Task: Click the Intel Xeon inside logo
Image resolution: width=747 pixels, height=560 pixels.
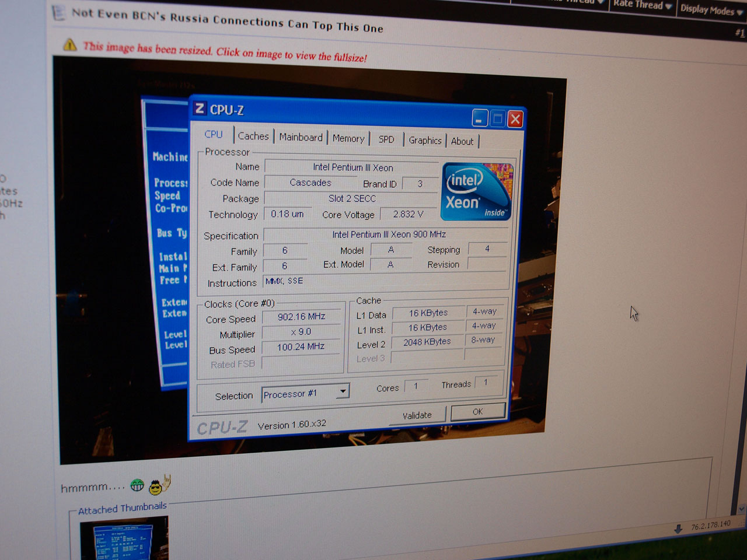Action: click(x=477, y=191)
